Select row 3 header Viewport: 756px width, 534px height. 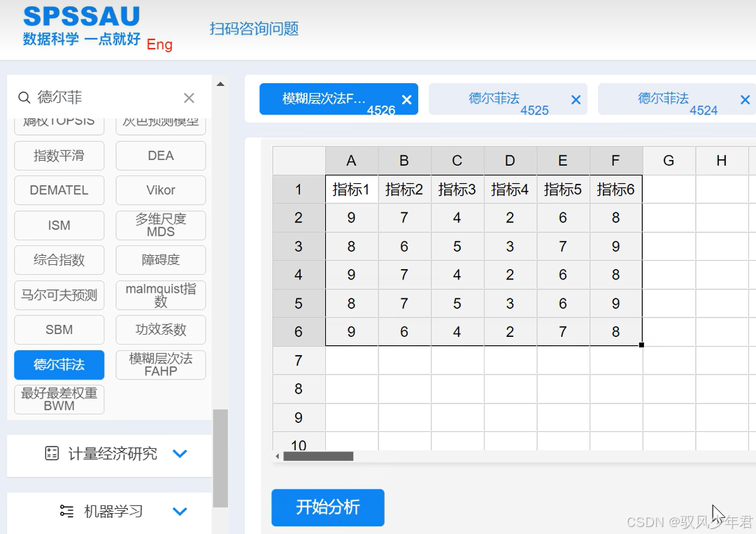299,246
